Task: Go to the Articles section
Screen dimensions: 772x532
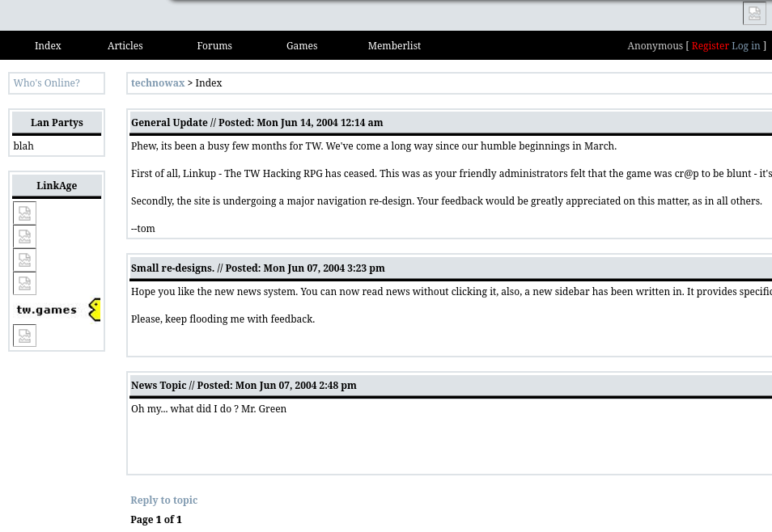Action: click(125, 46)
